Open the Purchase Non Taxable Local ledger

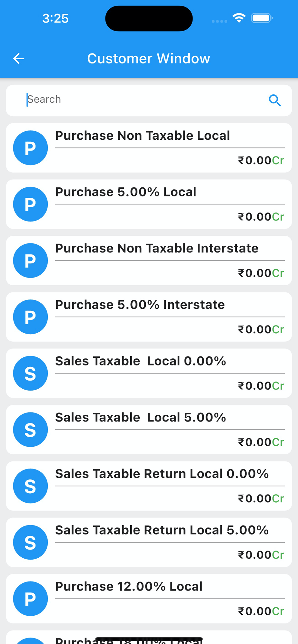click(142, 136)
